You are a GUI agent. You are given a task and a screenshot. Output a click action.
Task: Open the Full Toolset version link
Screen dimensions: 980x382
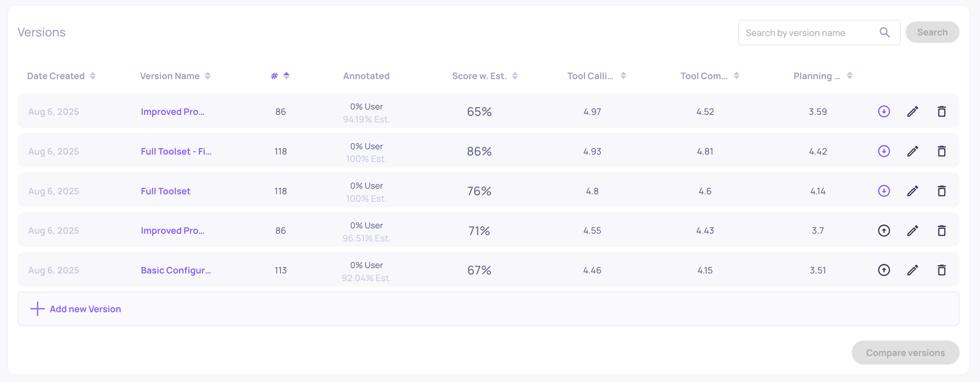coord(166,191)
